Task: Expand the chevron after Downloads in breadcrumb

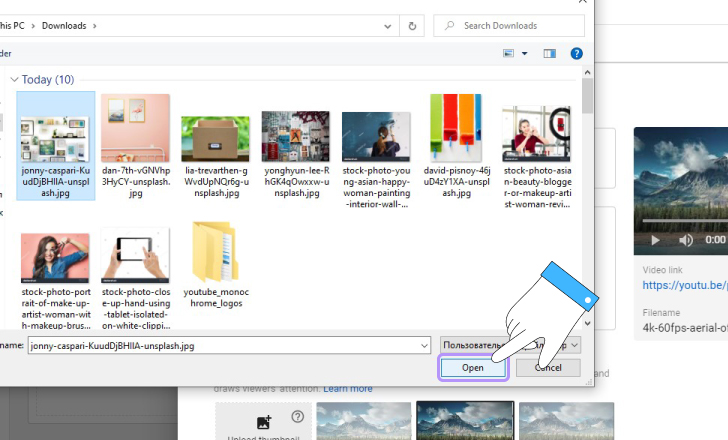Action: (x=95, y=26)
